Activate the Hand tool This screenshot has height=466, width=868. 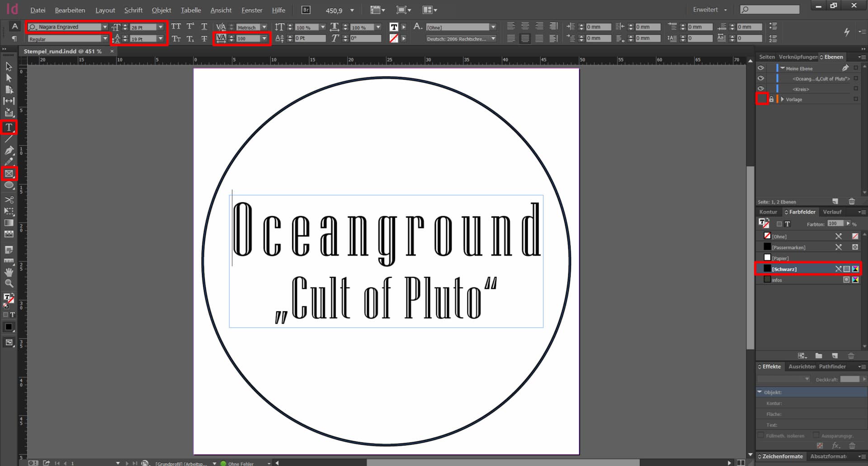9,272
